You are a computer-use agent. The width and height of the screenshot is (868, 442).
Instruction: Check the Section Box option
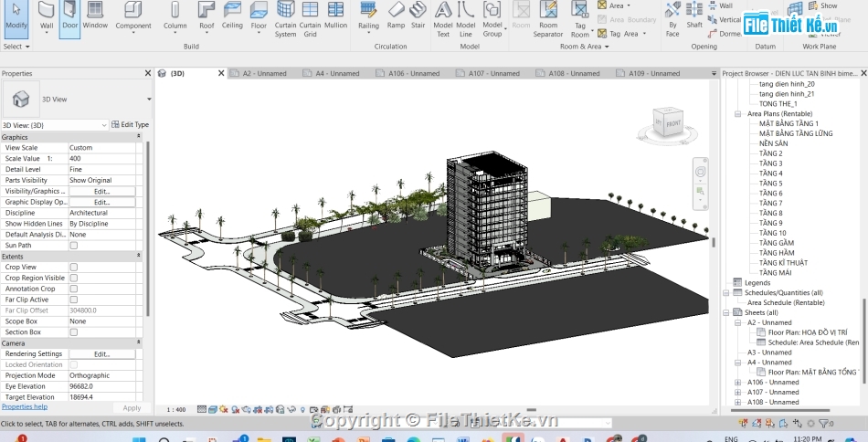(74, 332)
